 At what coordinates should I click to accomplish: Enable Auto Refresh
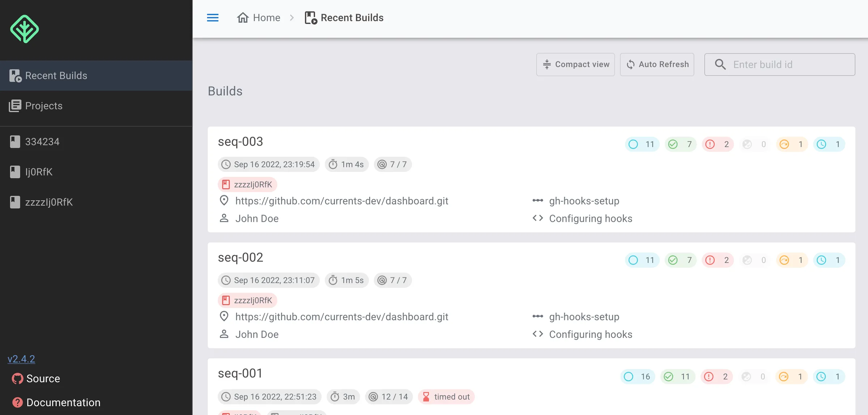(x=657, y=64)
